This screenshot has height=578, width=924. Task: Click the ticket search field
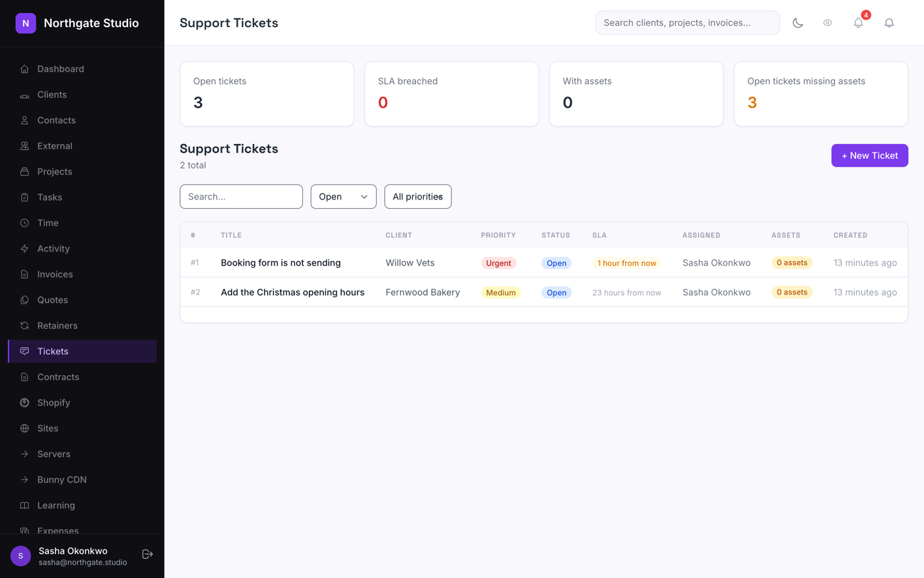[241, 197]
